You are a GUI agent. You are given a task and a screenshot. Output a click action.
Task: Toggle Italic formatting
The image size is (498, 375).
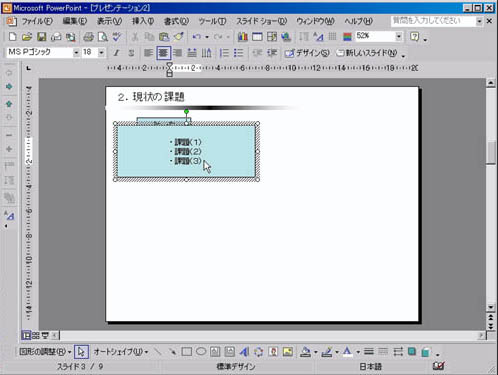tap(117, 53)
